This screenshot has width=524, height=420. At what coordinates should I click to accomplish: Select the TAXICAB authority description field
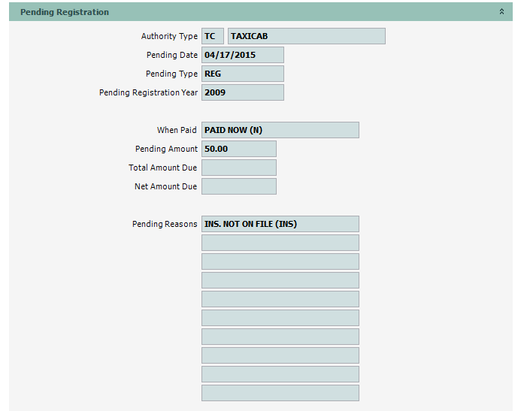(x=306, y=36)
